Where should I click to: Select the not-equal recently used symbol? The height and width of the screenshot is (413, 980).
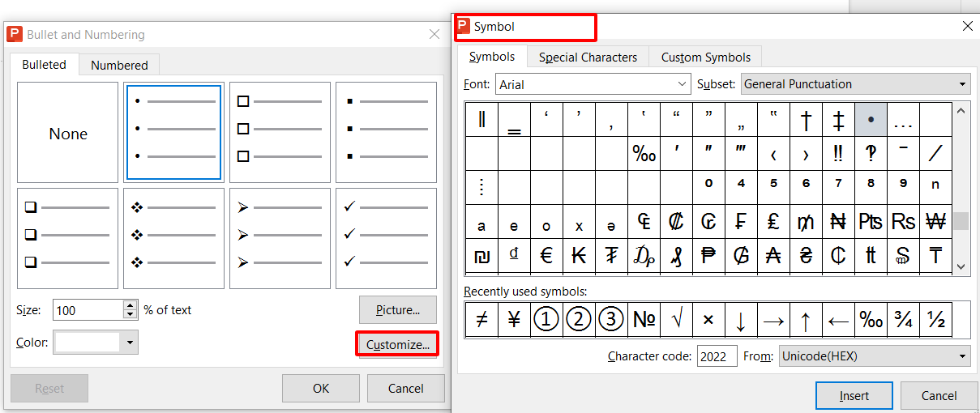point(481,320)
